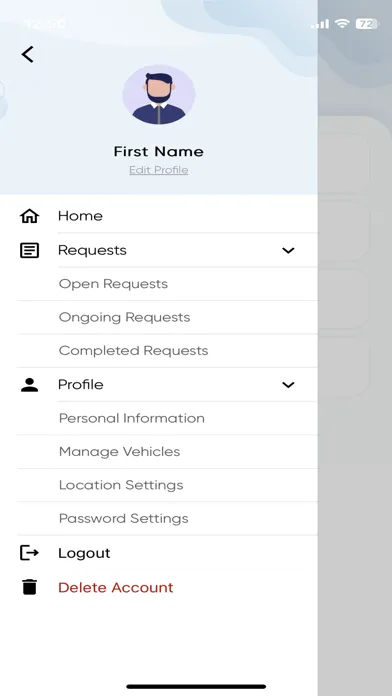Click the Requests document icon
392x696 pixels.
29,250
